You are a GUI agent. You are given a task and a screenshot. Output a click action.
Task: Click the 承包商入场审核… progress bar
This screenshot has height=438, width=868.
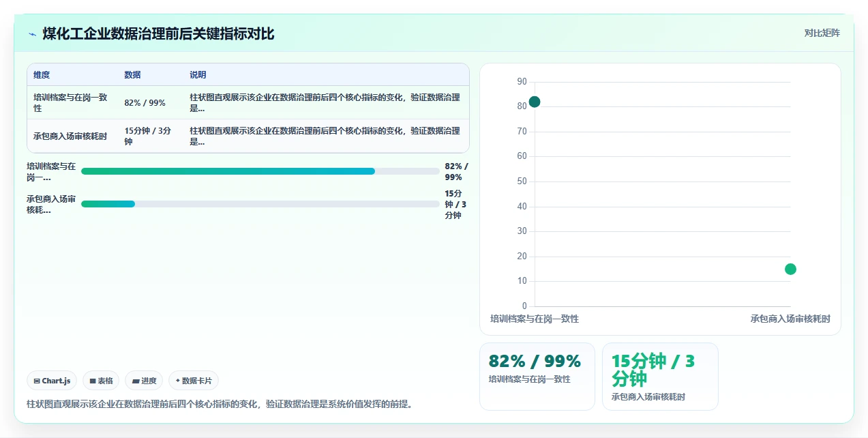[x=260, y=204]
